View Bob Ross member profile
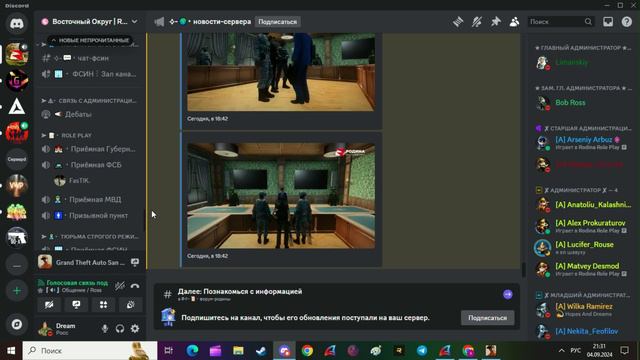 (x=583, y=102)
